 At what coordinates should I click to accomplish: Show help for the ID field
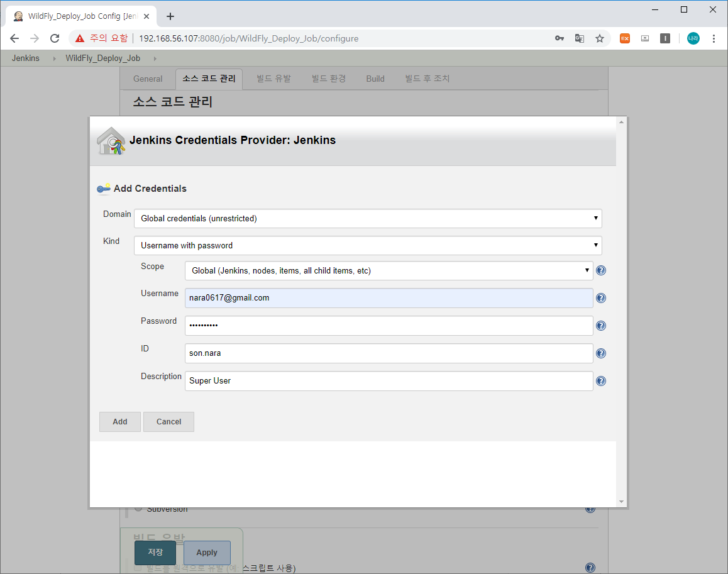click(601, 353)
